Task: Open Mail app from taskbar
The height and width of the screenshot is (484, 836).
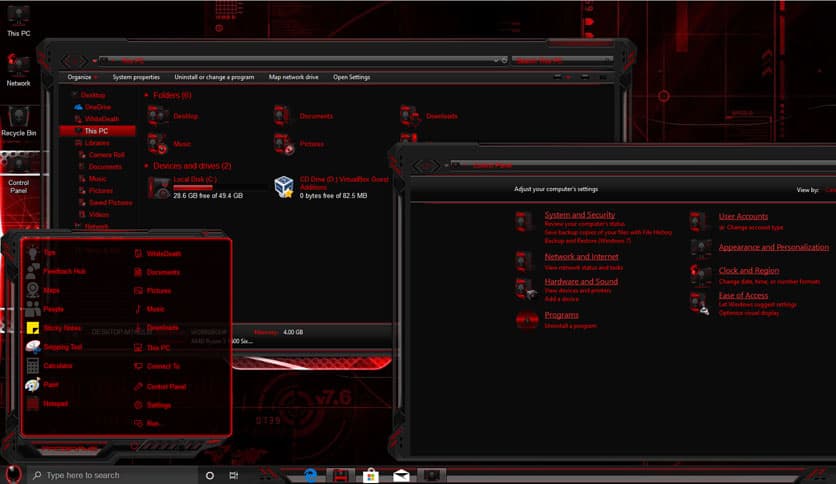Action: point(401,475)
